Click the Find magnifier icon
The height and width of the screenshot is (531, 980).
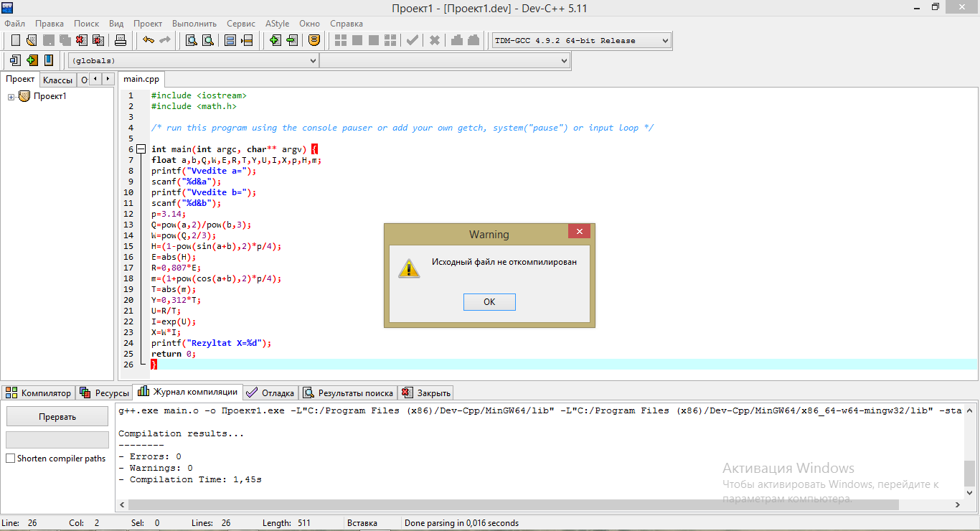[x=192, y=40]
